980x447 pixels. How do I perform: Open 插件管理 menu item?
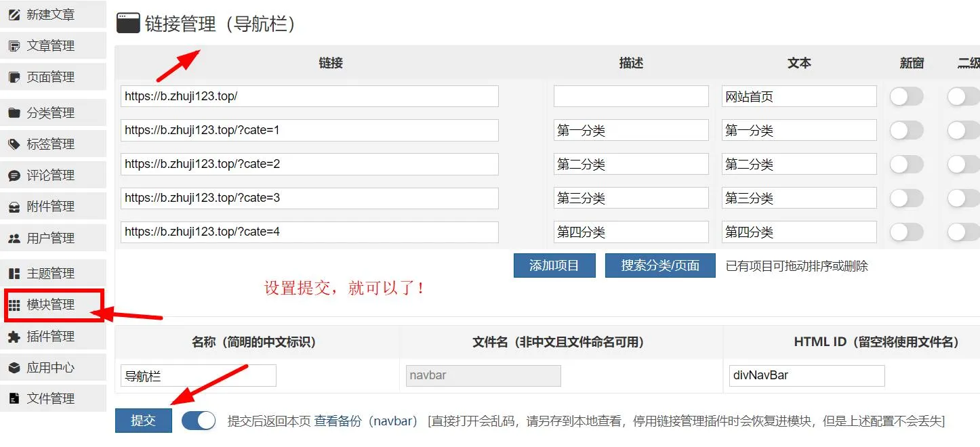pyautogui.click(x=53, y=337)
